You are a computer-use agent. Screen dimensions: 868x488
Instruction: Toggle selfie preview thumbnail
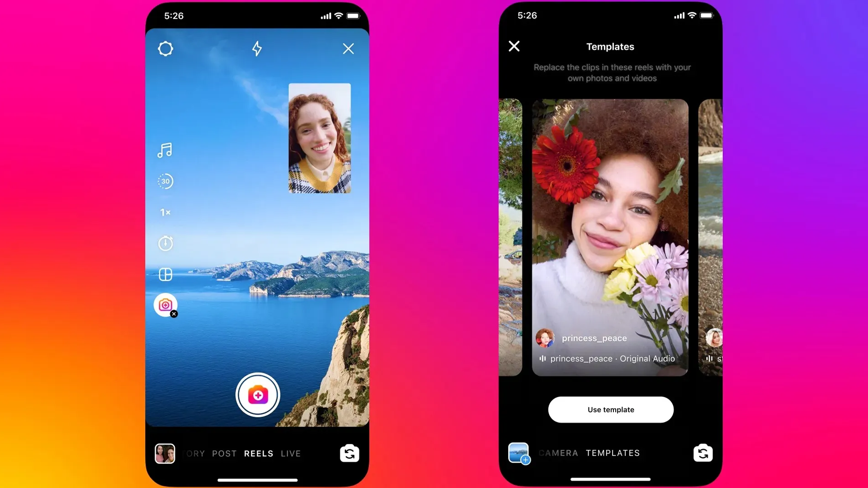pyautogui.click(x=320, y=138)
